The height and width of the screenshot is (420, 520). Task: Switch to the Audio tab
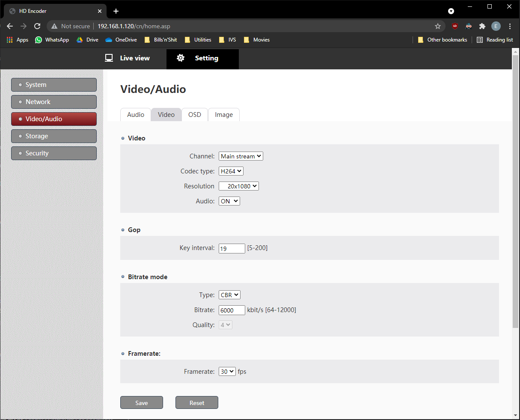click(136, 115)
